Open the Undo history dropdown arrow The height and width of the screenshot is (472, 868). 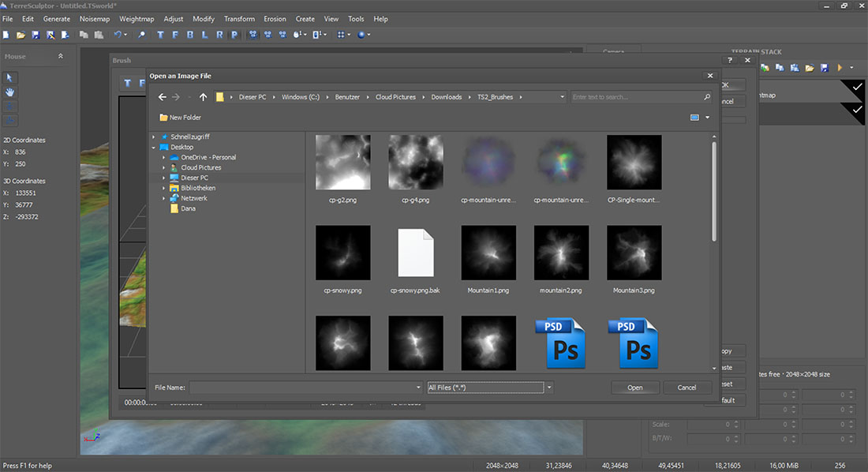tap(125, 35)
